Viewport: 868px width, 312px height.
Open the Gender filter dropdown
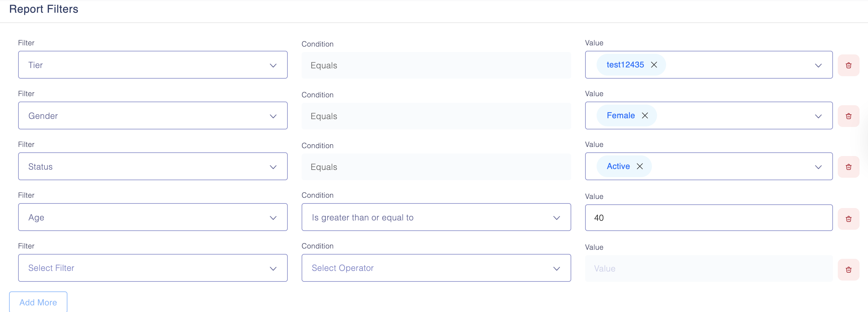(x=153, y=116)
